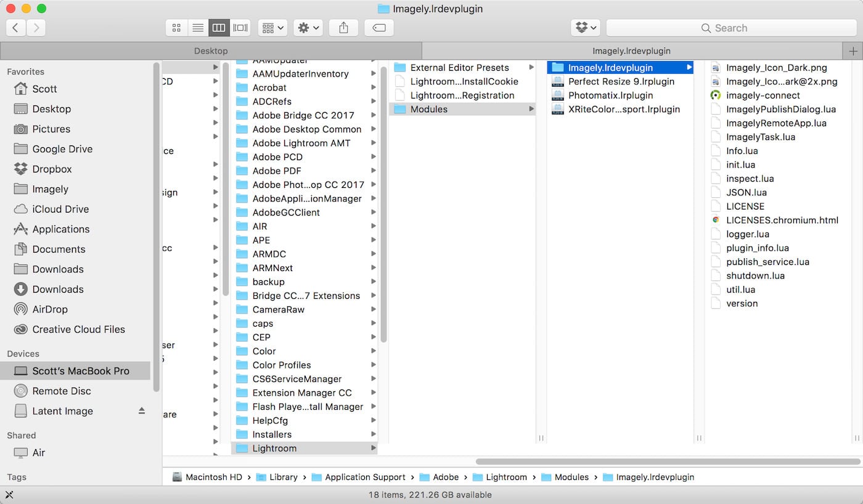Select the version file
The image size is (863, 504).
(x=734, y=303)
